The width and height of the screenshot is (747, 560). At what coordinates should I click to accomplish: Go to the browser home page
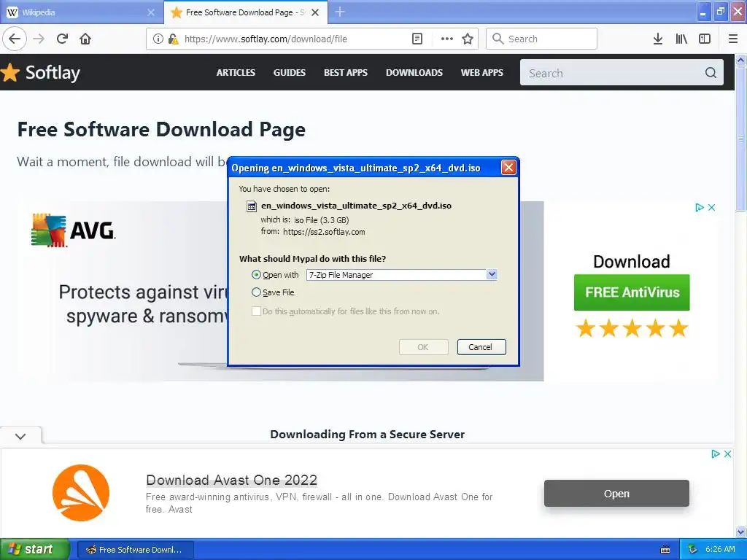pyautogui.click(x=85, y=39)
